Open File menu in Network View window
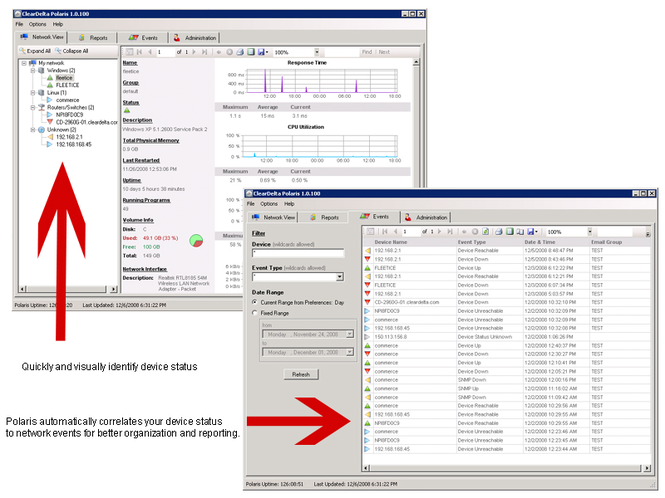The height and width of the screenshot is (498, 665). coord(20,24)
